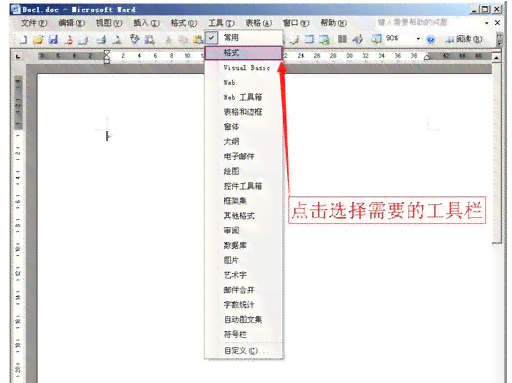Open the 工具(T) menu

221,23
